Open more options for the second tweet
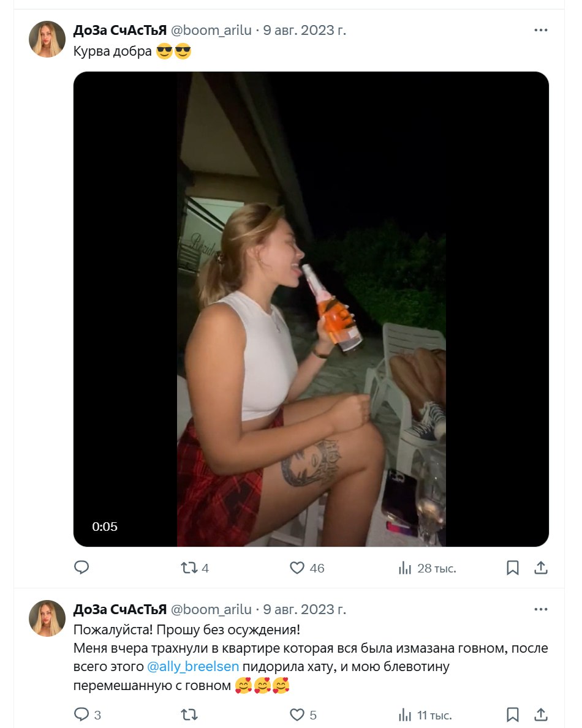 click(x=541, y=609)
